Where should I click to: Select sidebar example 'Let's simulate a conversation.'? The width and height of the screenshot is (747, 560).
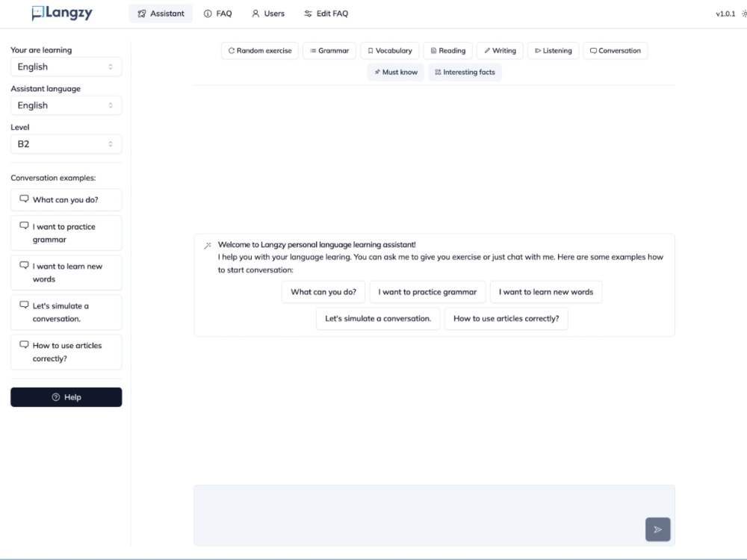tap(66, 312)
